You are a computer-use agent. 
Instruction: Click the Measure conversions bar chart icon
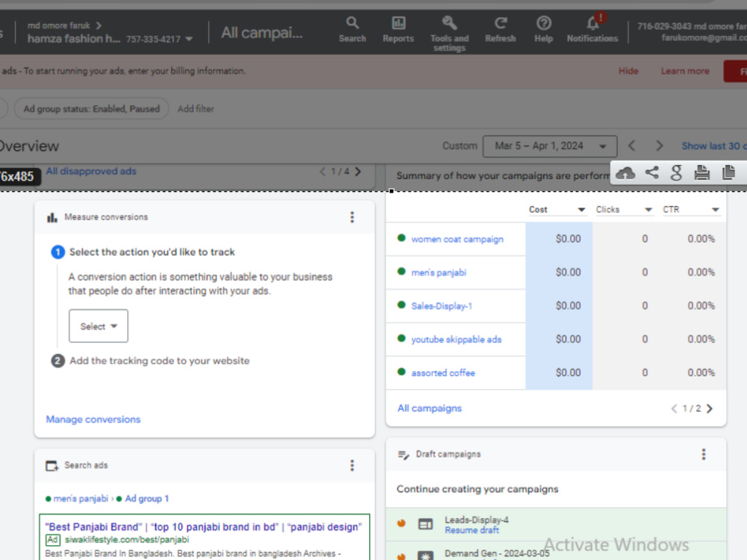tap(52, 217)
